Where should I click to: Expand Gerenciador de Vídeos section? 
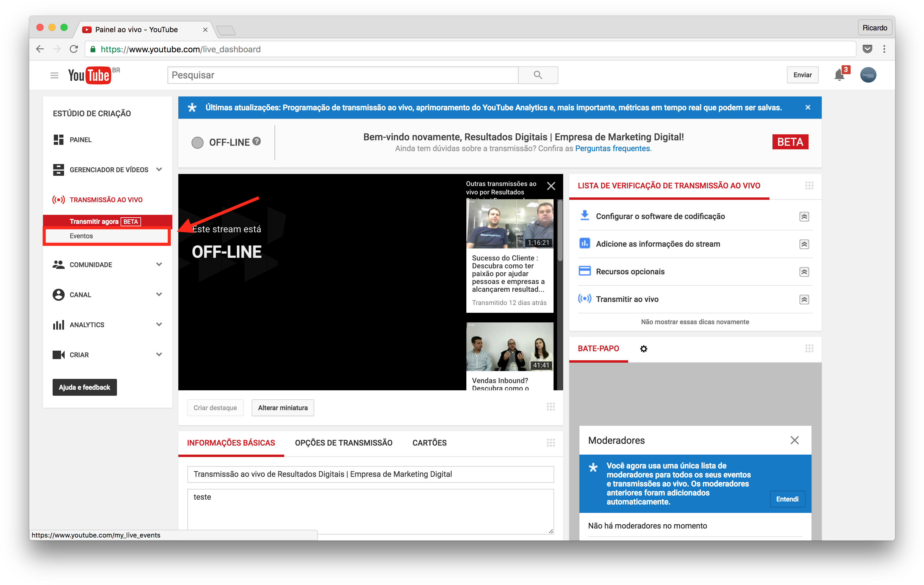tap(159, 169)
